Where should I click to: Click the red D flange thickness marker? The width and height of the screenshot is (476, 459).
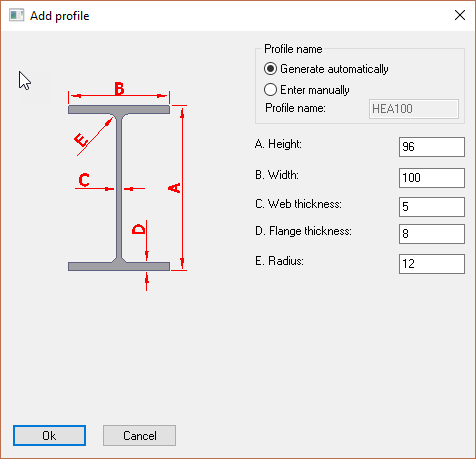(x=139, y=229)
